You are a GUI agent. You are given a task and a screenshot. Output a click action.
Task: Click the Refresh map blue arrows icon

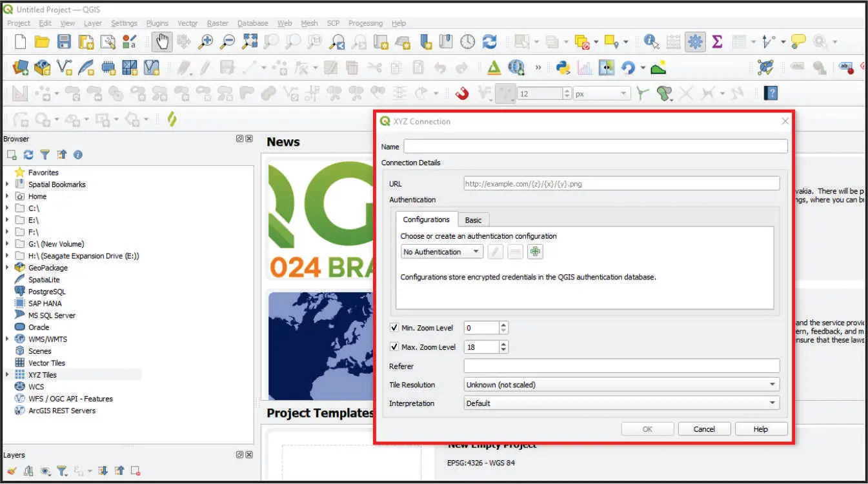(490, 42)
